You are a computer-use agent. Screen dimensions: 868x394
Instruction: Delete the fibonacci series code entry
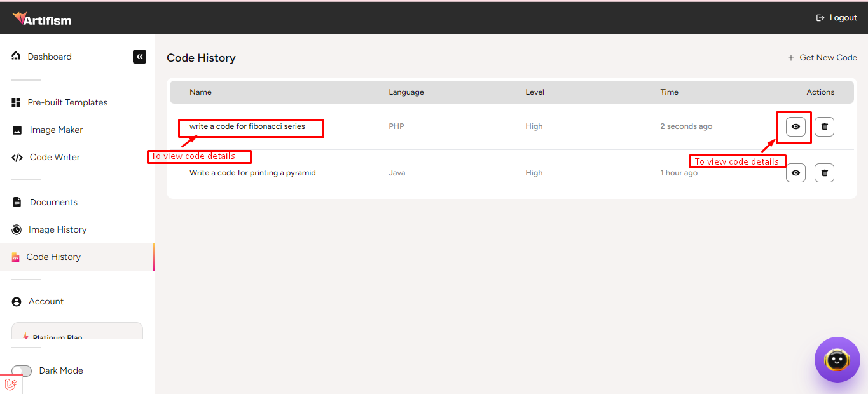click(824, 126)
